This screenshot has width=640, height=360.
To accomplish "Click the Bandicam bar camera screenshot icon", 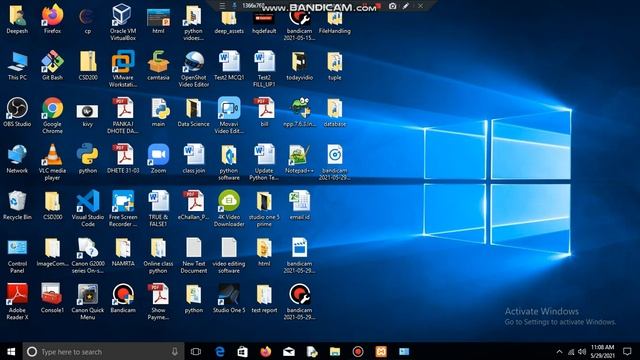I will 392,6.
